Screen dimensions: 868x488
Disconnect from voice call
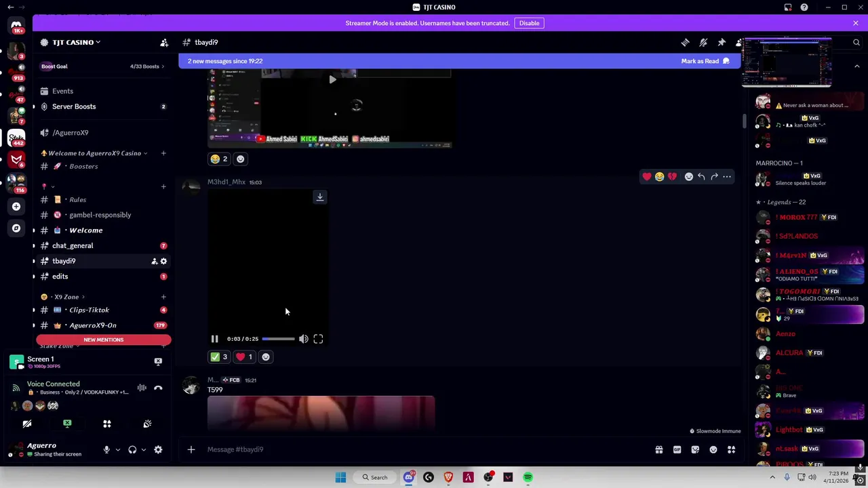(x=158, y=388)
